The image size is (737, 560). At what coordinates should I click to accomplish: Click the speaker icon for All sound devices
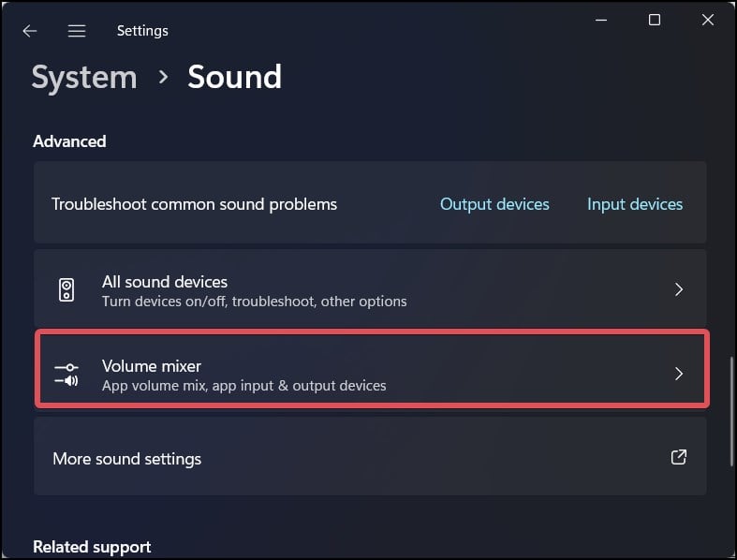tap(66, 289)
